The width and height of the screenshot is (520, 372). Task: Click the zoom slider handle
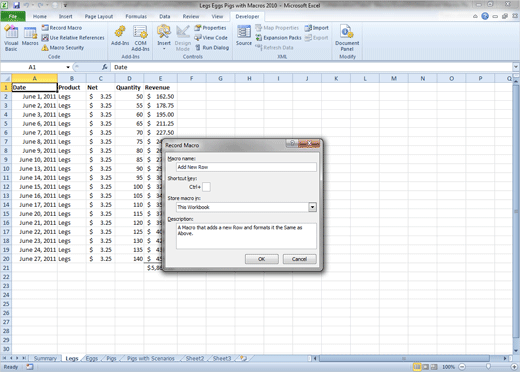click(489, 367)
